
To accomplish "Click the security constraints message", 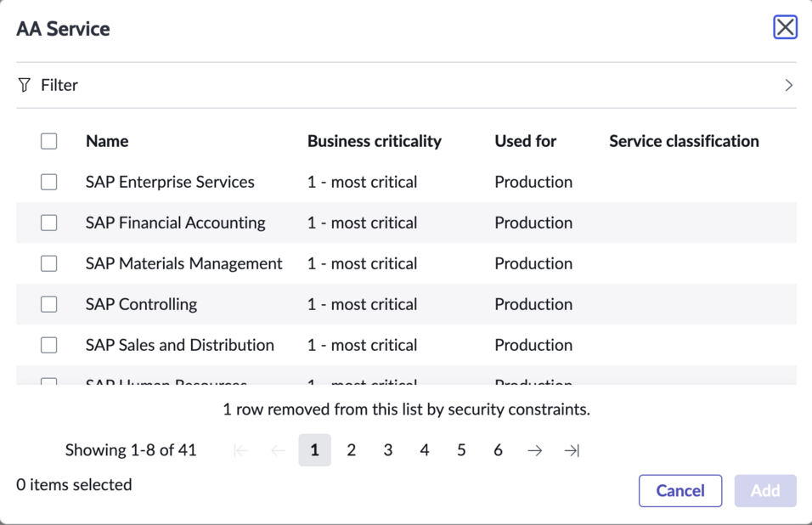I will click(x=407, y=409).
